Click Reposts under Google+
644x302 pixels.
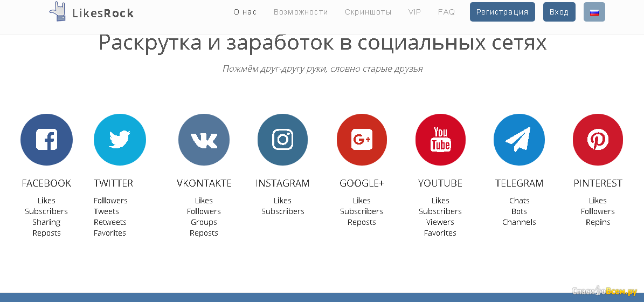click(362, 222)
